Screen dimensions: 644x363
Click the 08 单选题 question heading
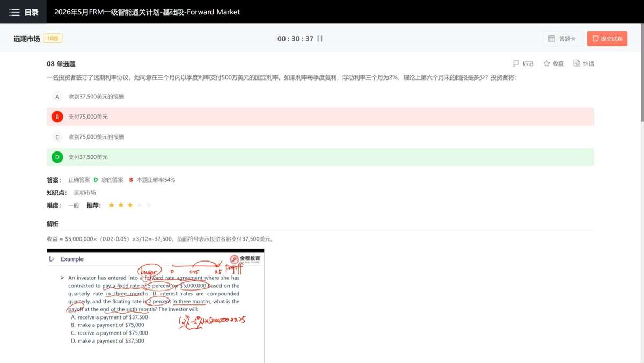tap(61, 64)
